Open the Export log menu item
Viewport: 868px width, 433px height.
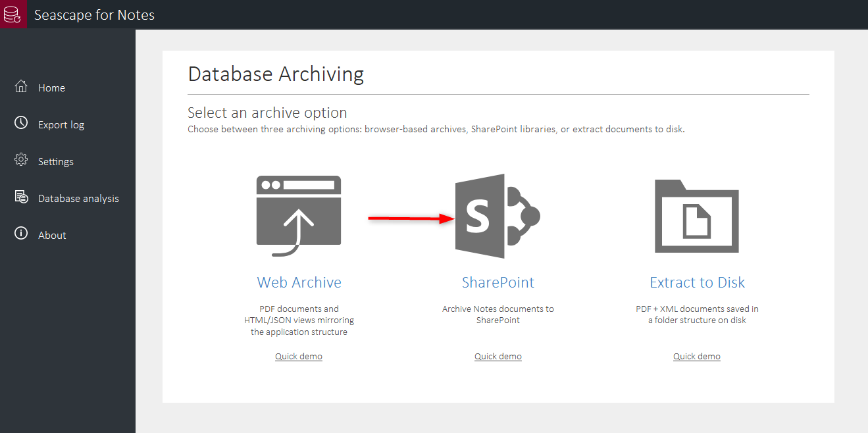(61, 125)
